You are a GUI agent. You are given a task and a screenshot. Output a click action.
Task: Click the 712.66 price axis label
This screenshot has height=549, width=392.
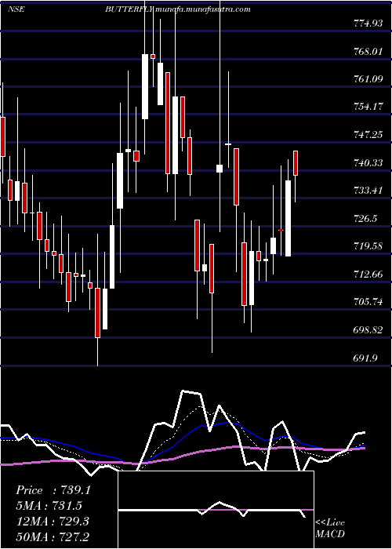point(368,274)
